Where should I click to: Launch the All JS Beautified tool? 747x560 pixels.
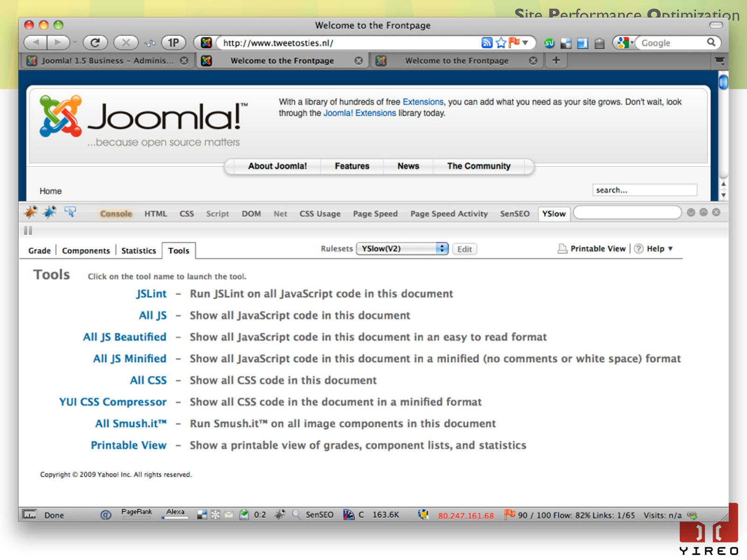125,337
